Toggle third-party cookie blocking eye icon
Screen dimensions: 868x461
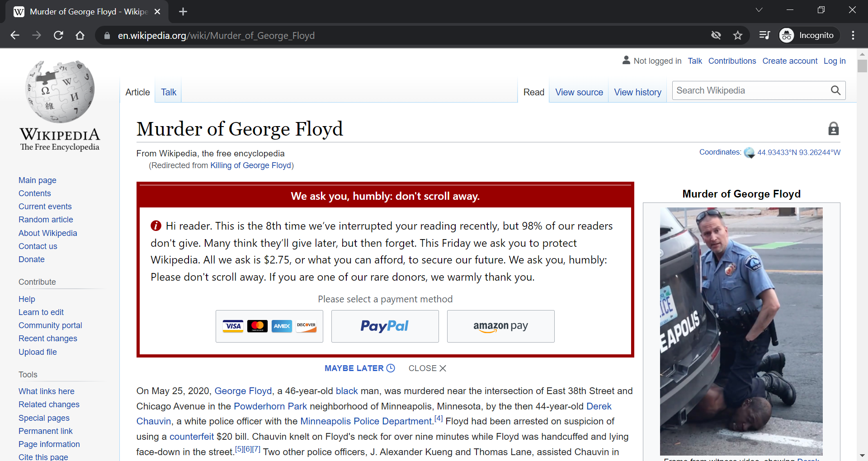point(716,35)
